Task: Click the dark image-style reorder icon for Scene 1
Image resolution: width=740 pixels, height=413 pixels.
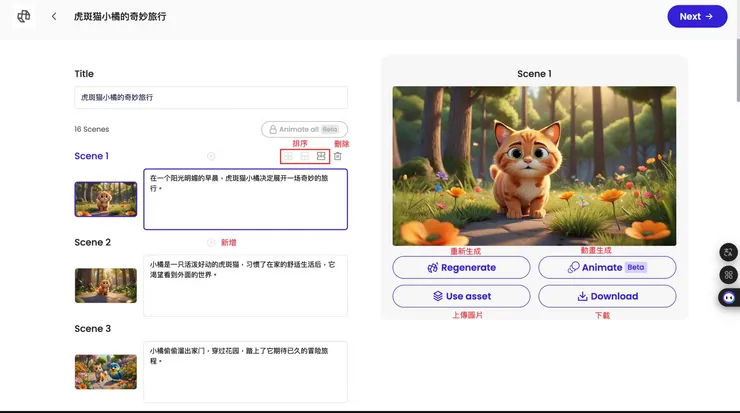Action: [x=321, y=156]
